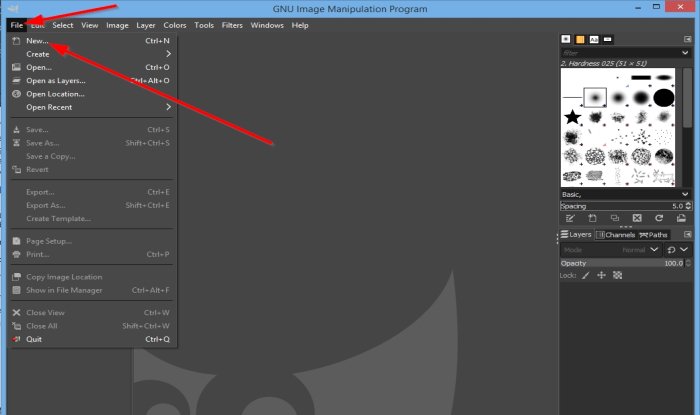
Task: Select the large solid black circle brush
Action: [x=664, y=97]
